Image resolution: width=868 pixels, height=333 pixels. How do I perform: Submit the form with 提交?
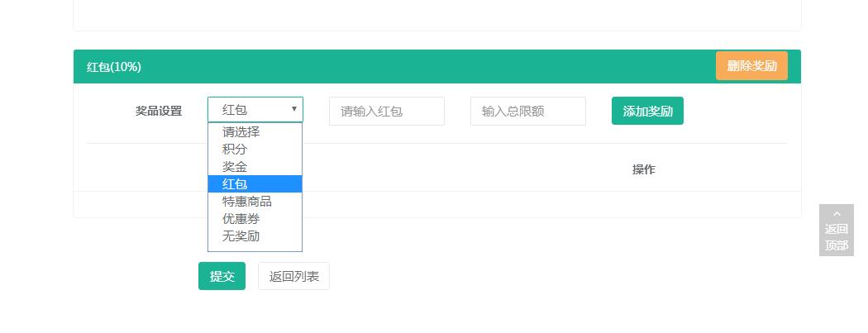222,276
